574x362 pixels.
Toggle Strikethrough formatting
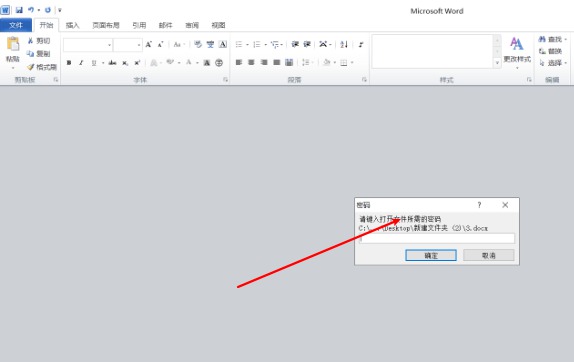112,63
